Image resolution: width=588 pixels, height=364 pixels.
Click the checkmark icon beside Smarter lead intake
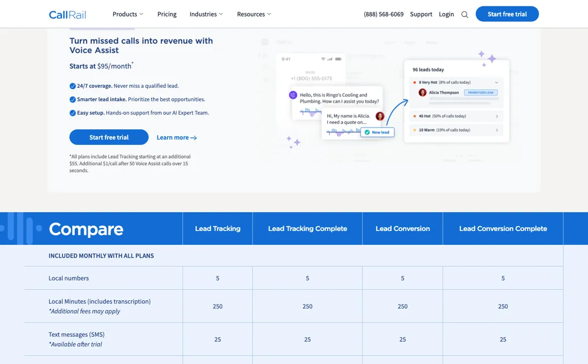pyautogui.click(x=73, y=99)
